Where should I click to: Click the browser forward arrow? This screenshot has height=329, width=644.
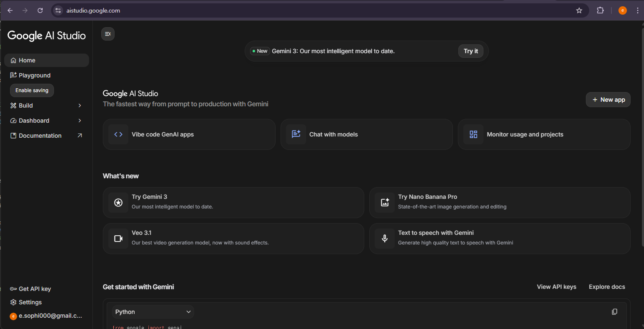[x=25, y=10]
